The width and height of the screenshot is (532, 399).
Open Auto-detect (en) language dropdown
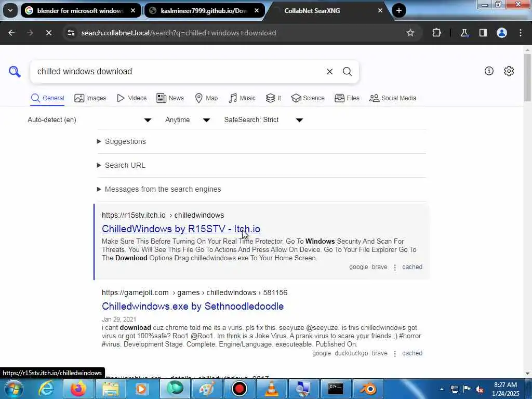pyautogui.click(x=89, y=120)
